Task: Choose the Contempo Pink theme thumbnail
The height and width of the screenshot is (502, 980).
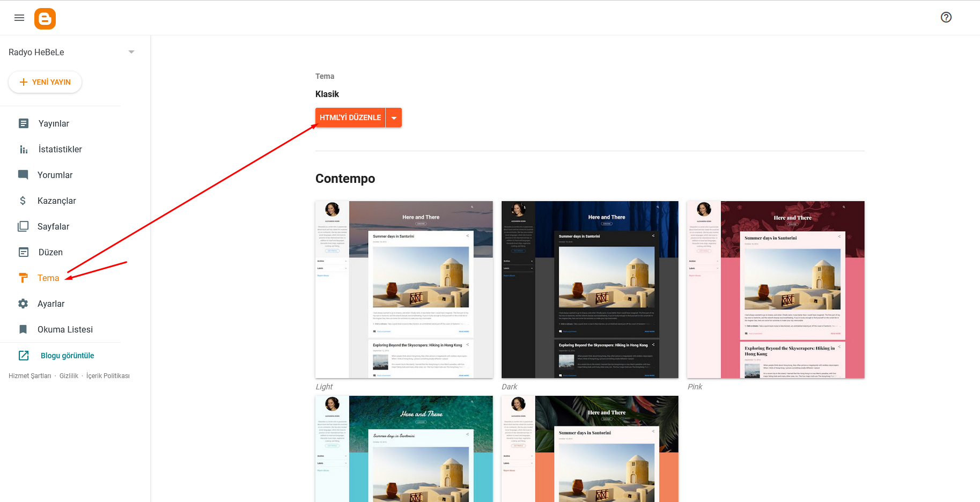Action: [776, 290]
